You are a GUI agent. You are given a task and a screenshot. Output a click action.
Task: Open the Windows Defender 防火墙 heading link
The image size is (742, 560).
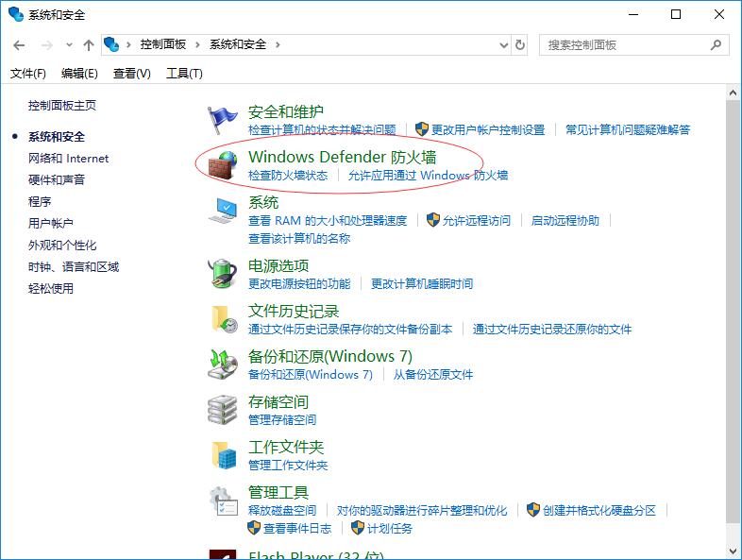pyautogui.click(x=342, y=157)
